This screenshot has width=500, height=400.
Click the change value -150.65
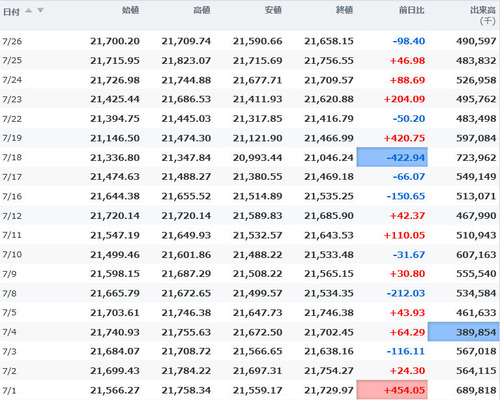click(x=406, y=196)
